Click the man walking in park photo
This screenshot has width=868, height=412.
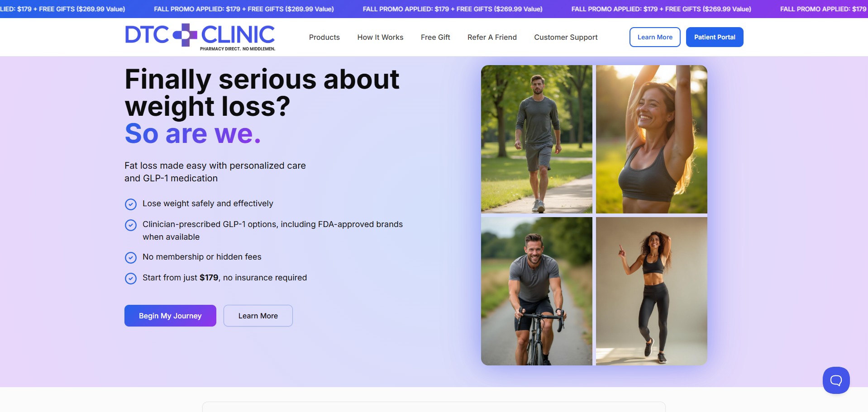[x=536, y=139]
